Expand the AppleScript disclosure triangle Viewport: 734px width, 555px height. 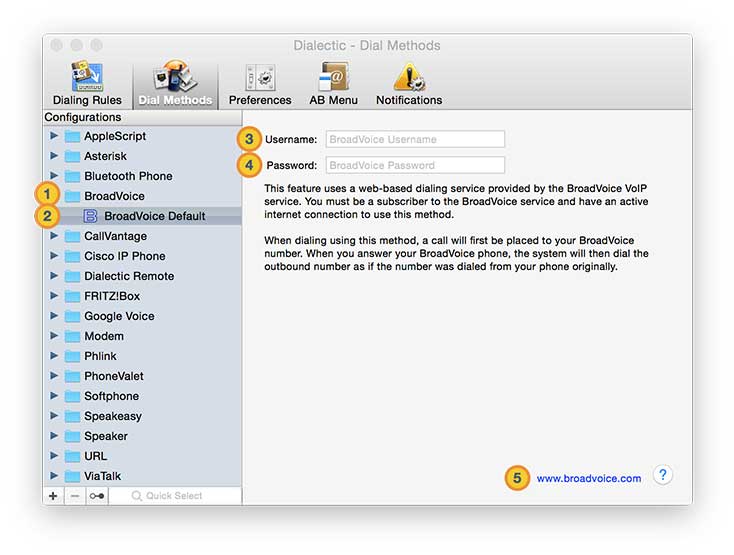[54, 136]
